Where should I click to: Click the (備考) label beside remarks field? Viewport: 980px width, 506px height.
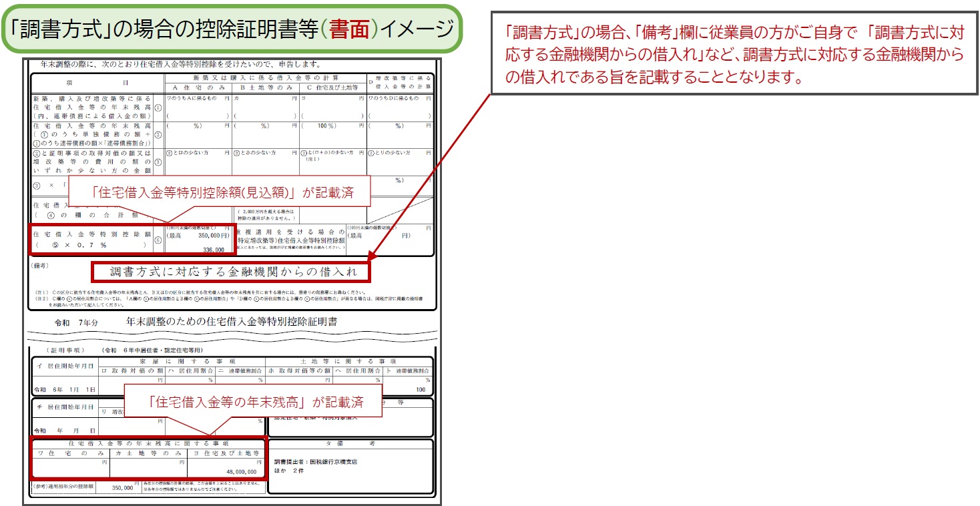click(x=42, y=266)
